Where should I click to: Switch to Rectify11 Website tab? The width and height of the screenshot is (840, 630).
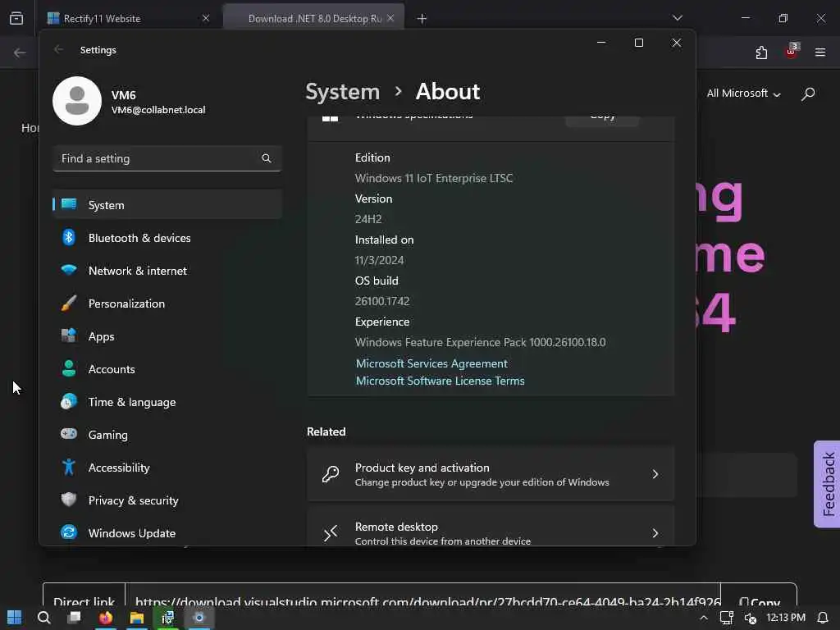click(129, 18)
